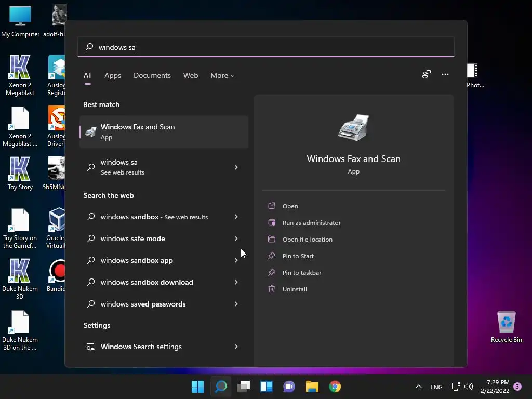
Task: Open File Explorer from taskbar
Action: [x=312, y=387]
